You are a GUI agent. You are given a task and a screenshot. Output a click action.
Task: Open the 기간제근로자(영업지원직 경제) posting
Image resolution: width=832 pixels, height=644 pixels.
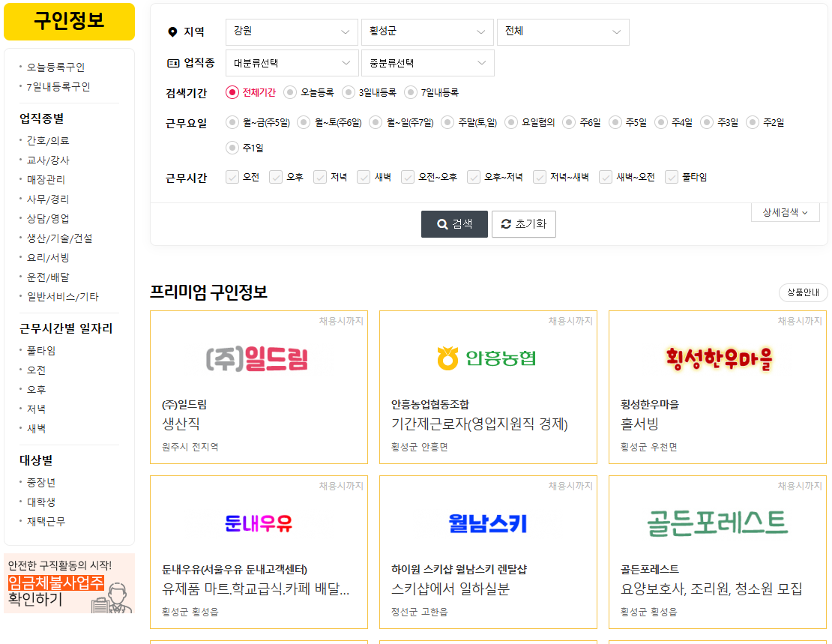[480, 424]
